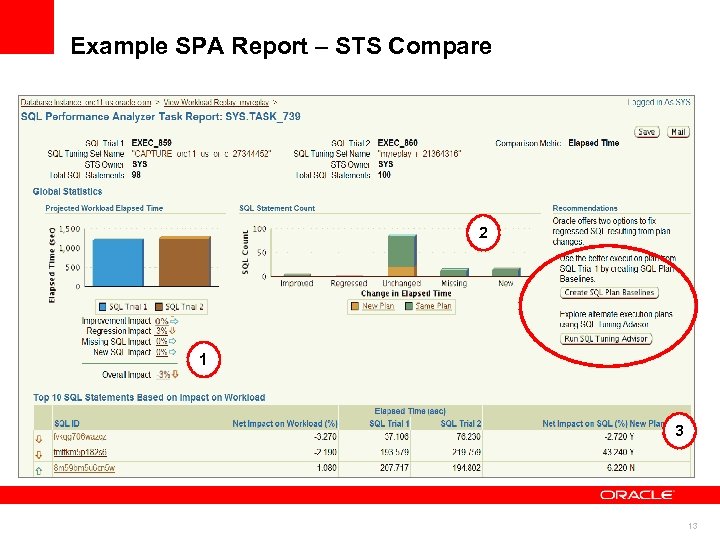This screenshot has width=720, height=540.
Task: Click down arrow icon beside Overall Impact
Action: pos(175,375)
